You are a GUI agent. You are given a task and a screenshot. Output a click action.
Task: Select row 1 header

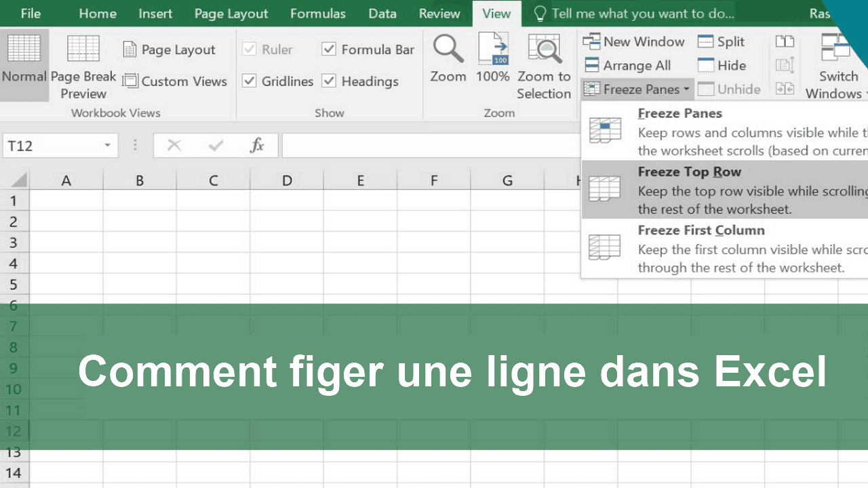pos(14,201)
